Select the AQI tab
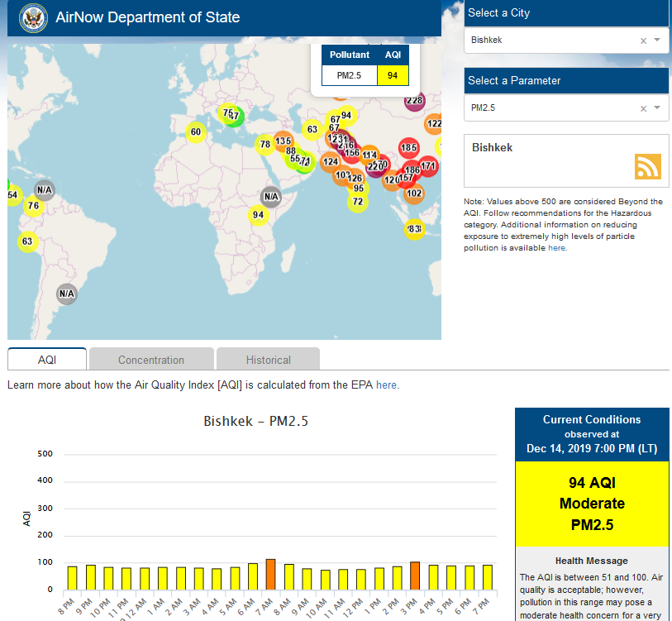Viewport: 672px width, 621px height. click(x=47, y=360)
